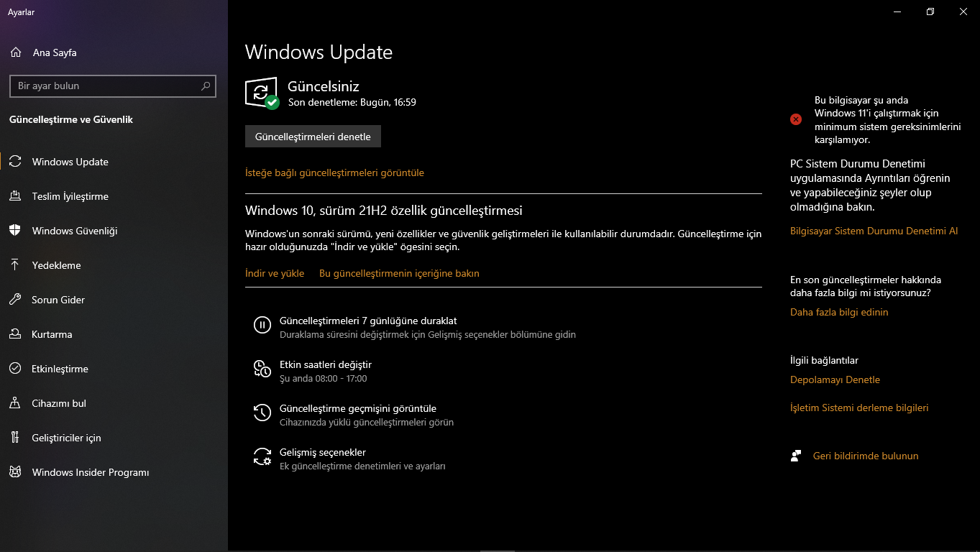
Task: Open Bilgisayar Sistem Durumu Denetimi Al link
Action: coord(874,231)
